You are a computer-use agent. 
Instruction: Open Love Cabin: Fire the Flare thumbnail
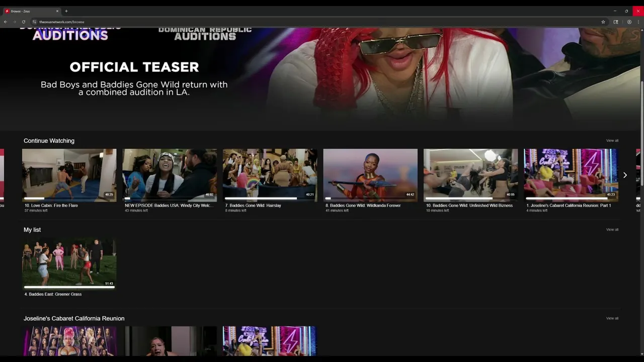point(69,175)
